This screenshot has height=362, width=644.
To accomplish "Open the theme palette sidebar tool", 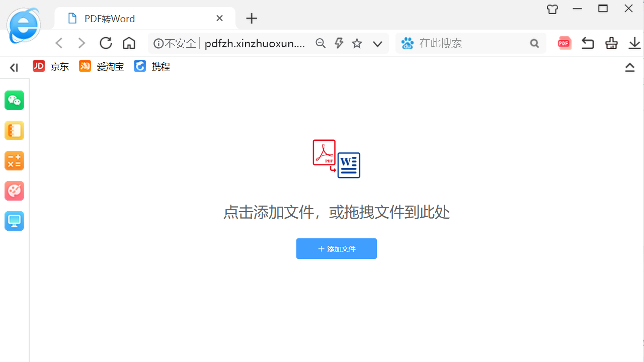I will coord(14,191).
